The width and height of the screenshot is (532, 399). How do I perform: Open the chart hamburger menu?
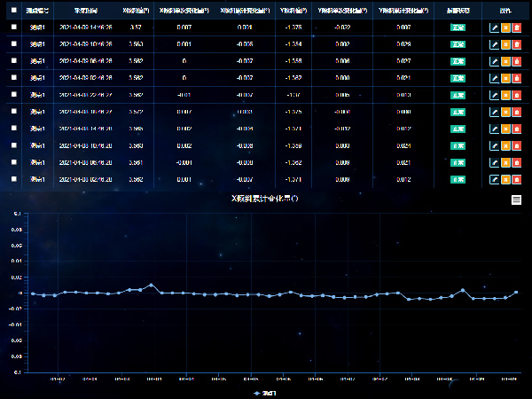(516, 200)
